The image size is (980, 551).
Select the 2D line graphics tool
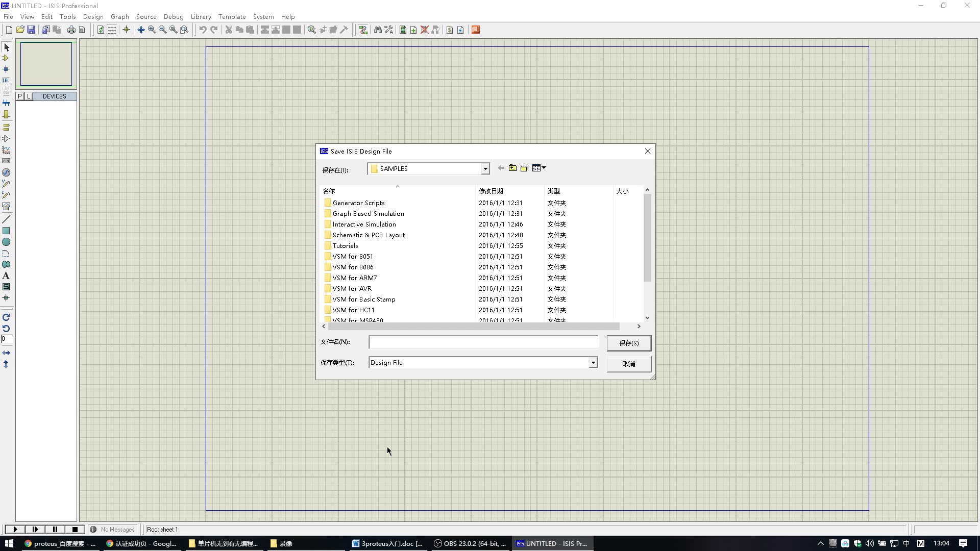6,219
